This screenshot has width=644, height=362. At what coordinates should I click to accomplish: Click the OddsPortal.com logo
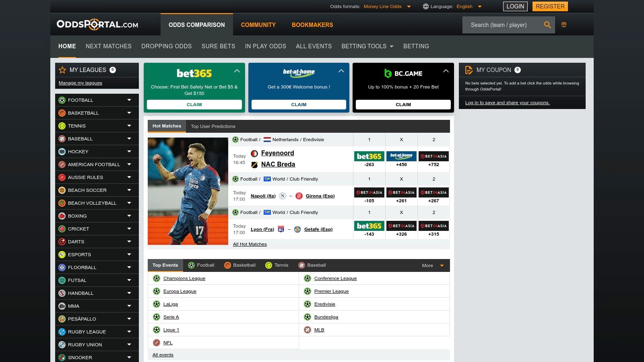pyautogui.click(x=97, y=25)
